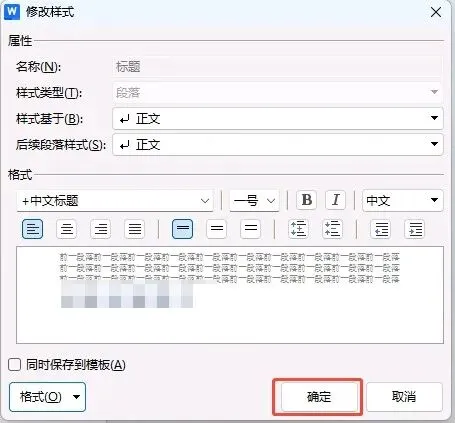Set 1.5 line spacing
Viewport: 455px width, 423px height.
[217, 229]
